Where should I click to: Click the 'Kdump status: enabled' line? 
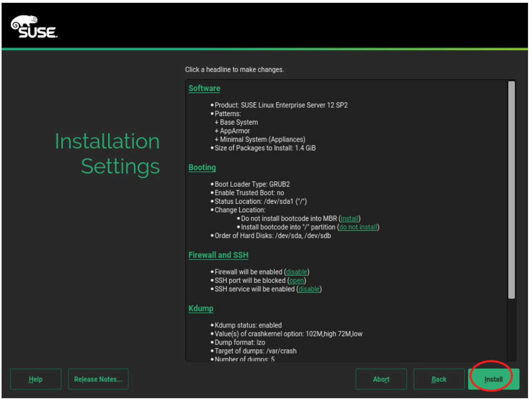tap(248, 326)
